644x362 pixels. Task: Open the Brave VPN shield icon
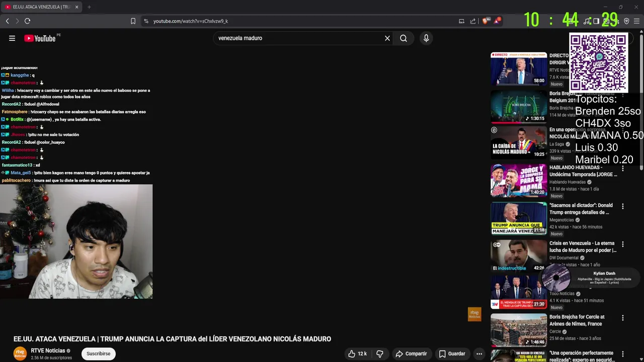626,21
